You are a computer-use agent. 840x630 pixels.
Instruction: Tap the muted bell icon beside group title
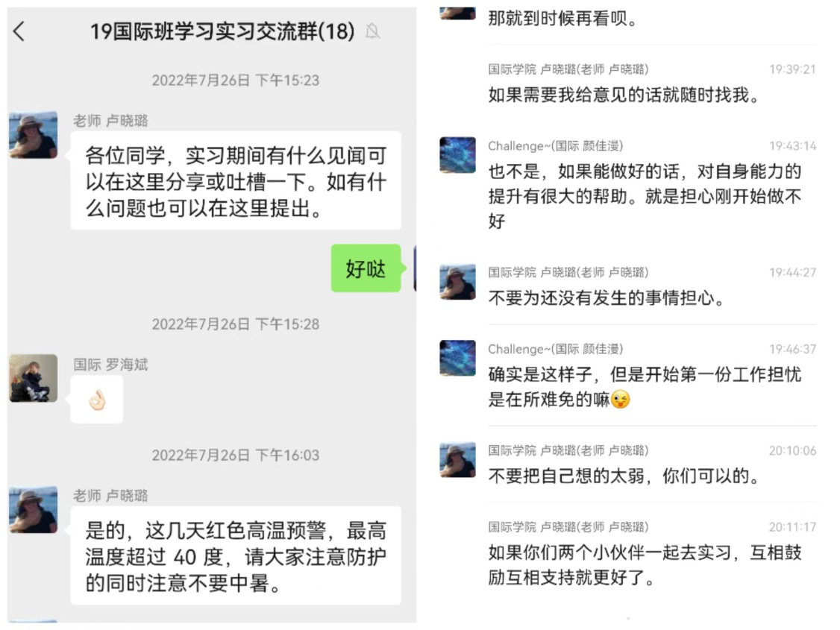point(372,31)
